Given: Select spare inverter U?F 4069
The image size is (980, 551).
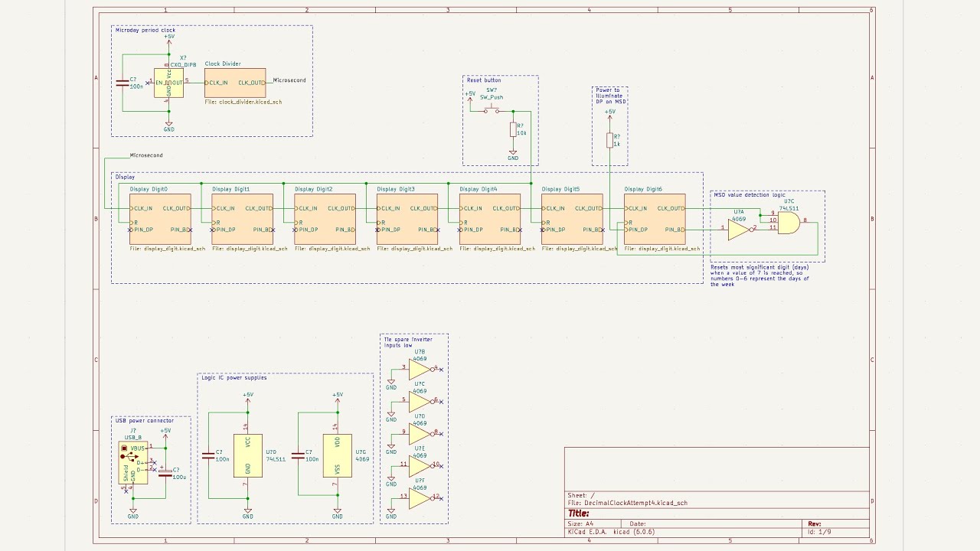Looking at the screenshot, I should coord(420,498).
